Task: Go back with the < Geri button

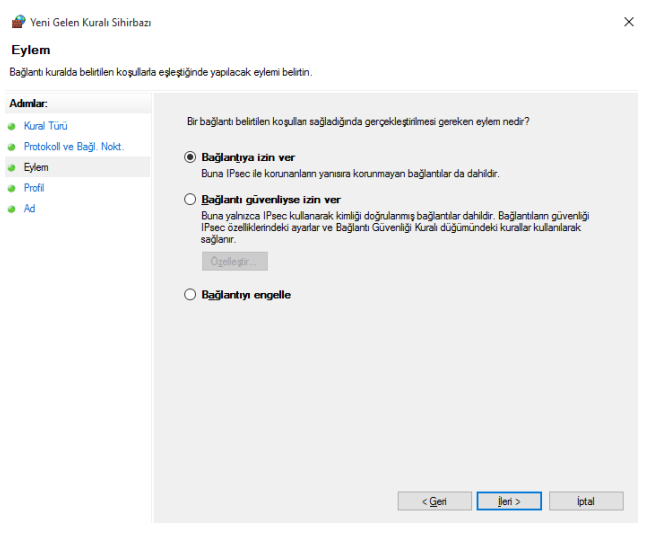Action: (434, 501)
